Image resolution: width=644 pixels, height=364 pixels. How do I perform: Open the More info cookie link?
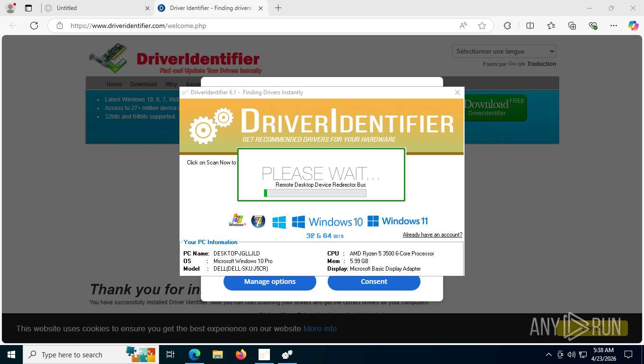[320, 328]
